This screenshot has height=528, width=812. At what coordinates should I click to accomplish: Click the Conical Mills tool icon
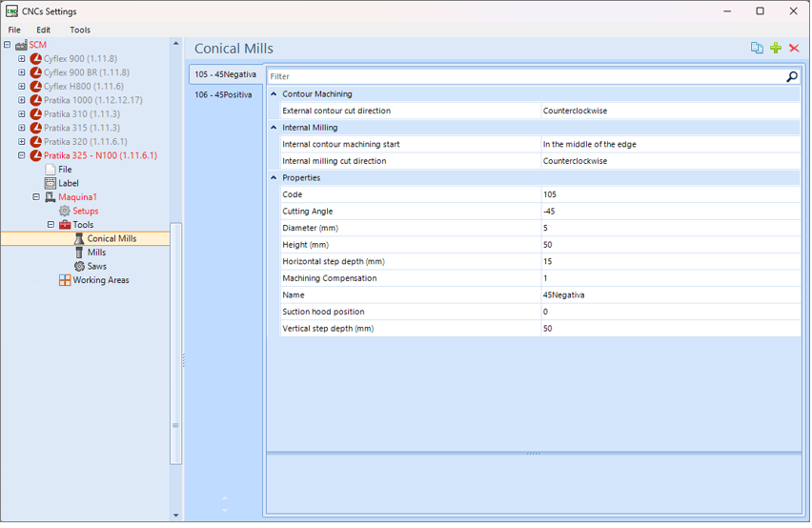(79, 238)
